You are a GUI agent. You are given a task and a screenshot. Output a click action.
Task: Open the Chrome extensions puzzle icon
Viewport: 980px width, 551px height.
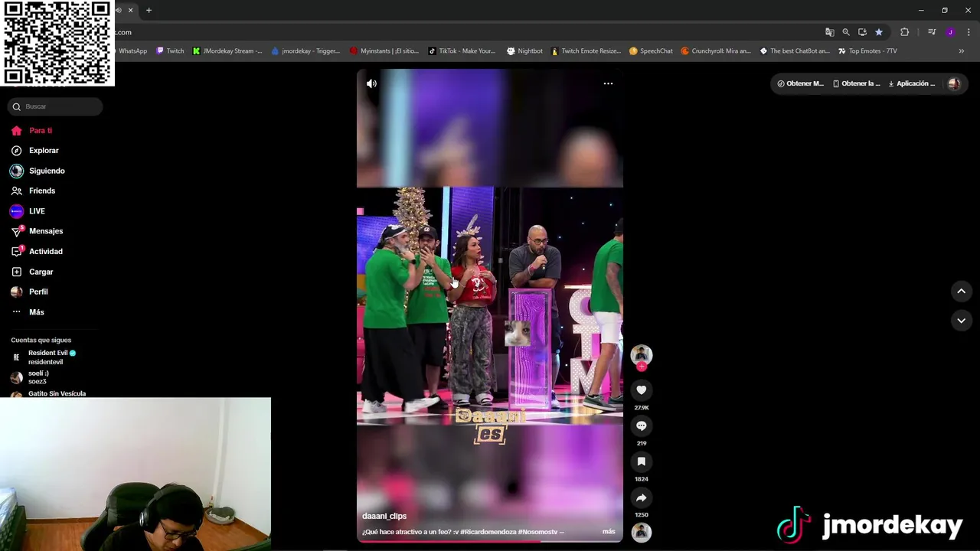coord(905,32)
